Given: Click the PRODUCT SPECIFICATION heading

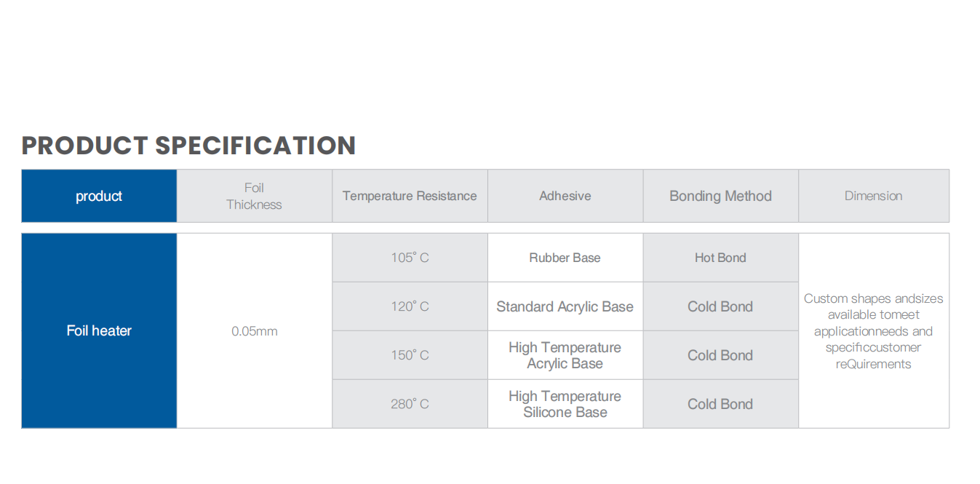Looking at the screenshot, I should [188, 146].
